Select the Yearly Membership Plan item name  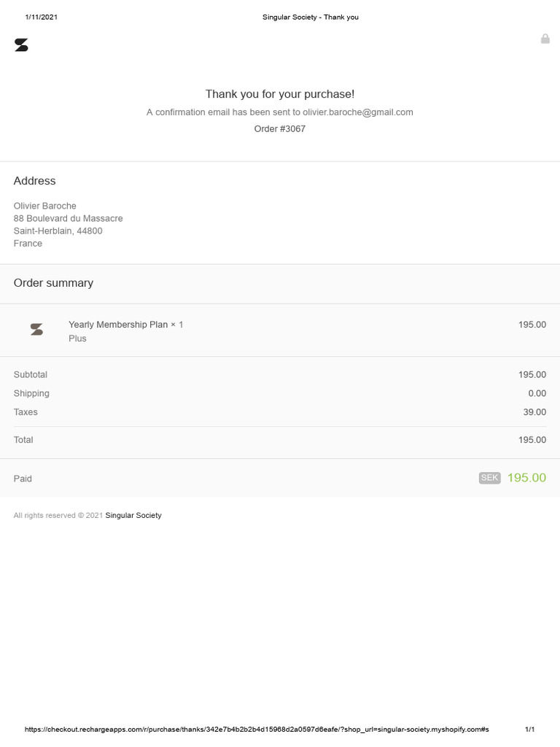pyautogui.click(x=118, y=325)
